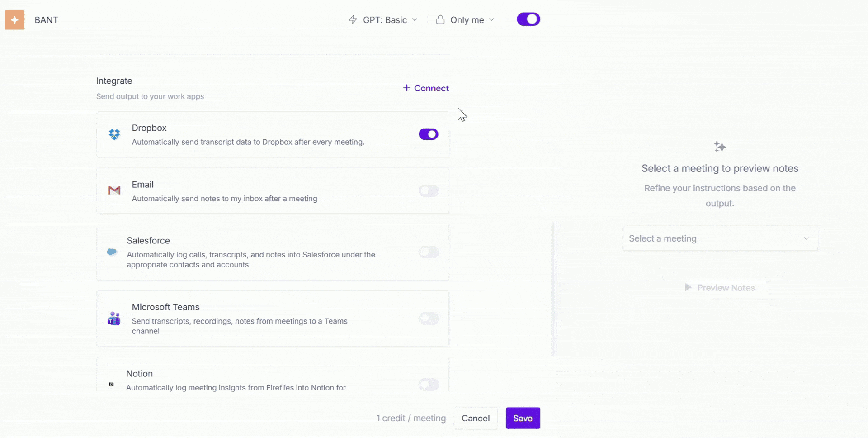
Task: Click the 1 credit / meeting label
Action: [x=411, y=418]
